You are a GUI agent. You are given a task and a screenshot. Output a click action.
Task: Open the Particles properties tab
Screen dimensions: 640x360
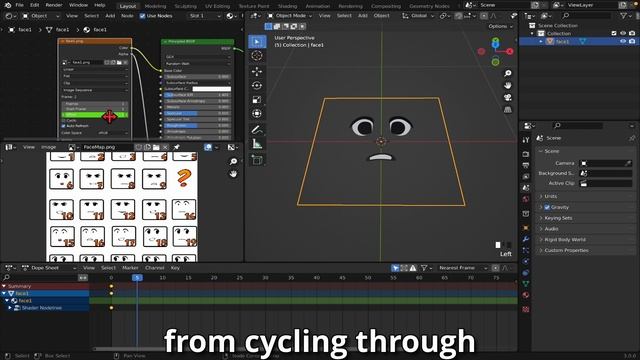point(526,250)
